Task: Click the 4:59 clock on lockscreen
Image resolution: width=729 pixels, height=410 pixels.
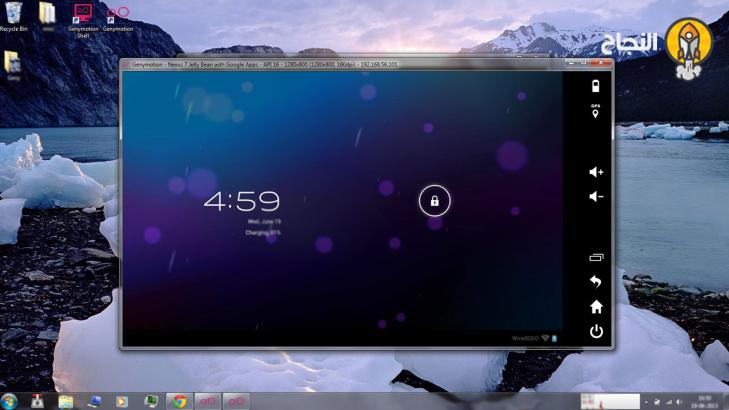Action: 241,202
